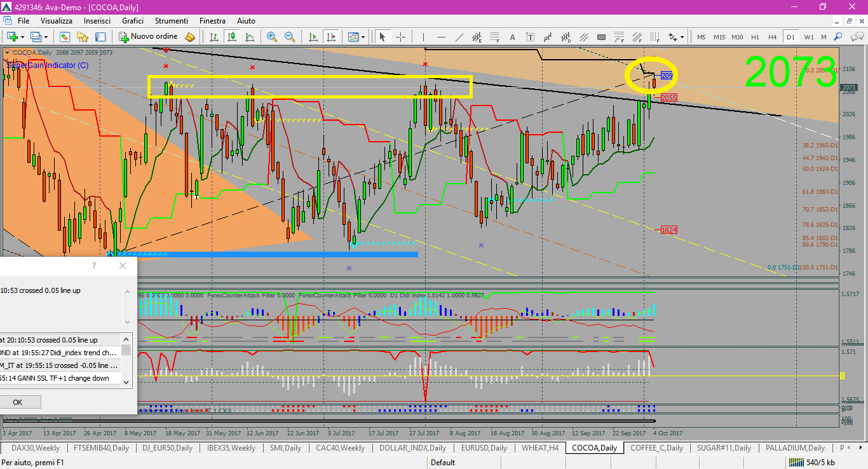Toggle chart auto scroll
Image resolution: width=868 pixels, height=469 pixels.
tap(313, 37)
